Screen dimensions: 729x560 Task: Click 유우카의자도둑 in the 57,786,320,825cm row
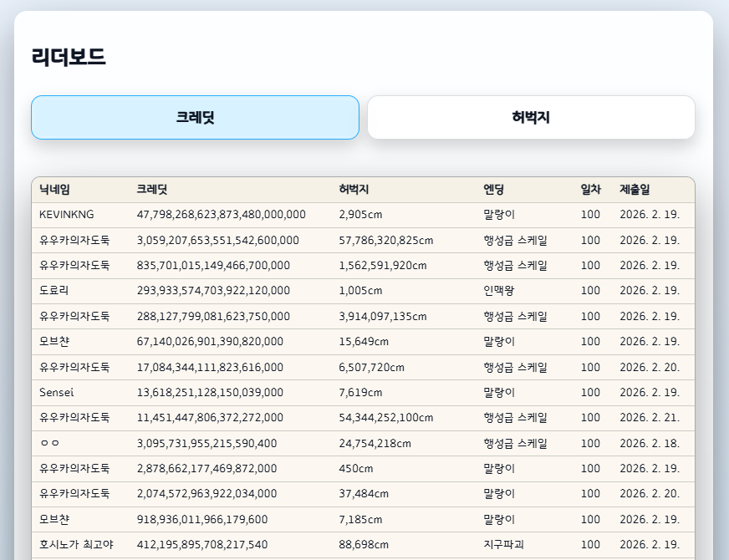pos(74,240)
